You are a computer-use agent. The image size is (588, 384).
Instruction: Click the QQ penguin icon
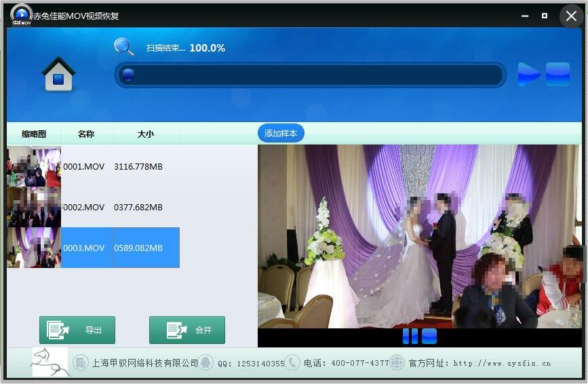click(x=205, y=362)
